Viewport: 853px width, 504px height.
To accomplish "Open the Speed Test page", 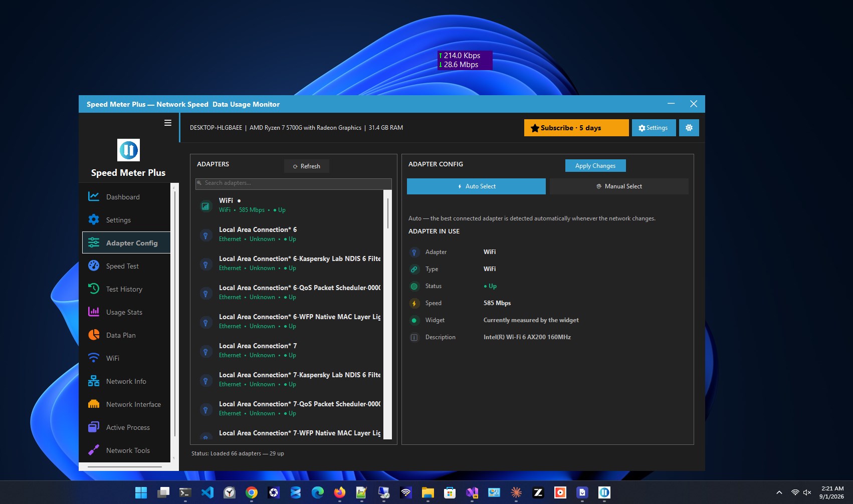I will point(126,266).
